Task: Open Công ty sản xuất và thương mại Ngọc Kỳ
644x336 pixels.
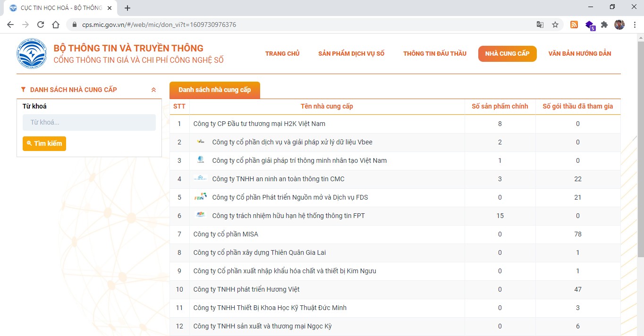Action: [263, 326]
